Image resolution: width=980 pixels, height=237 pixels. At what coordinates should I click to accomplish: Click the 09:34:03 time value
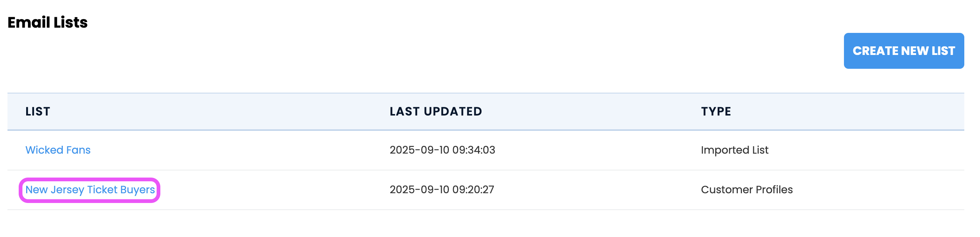474,150
